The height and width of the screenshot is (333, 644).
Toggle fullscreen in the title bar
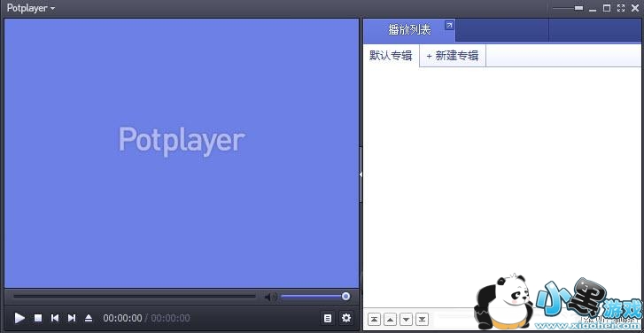click(621, 8)
